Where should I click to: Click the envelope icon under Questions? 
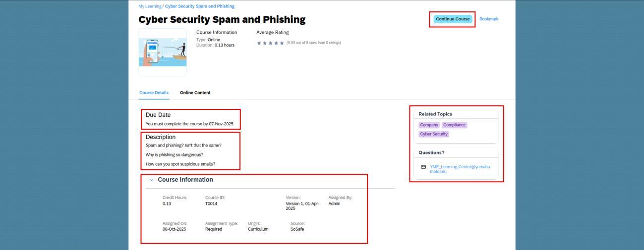click(423, 167)
